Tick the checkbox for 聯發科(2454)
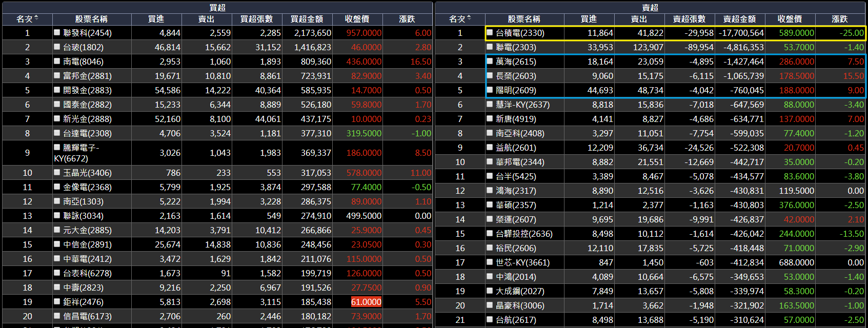868x328 pixels. tap(57, 32)
